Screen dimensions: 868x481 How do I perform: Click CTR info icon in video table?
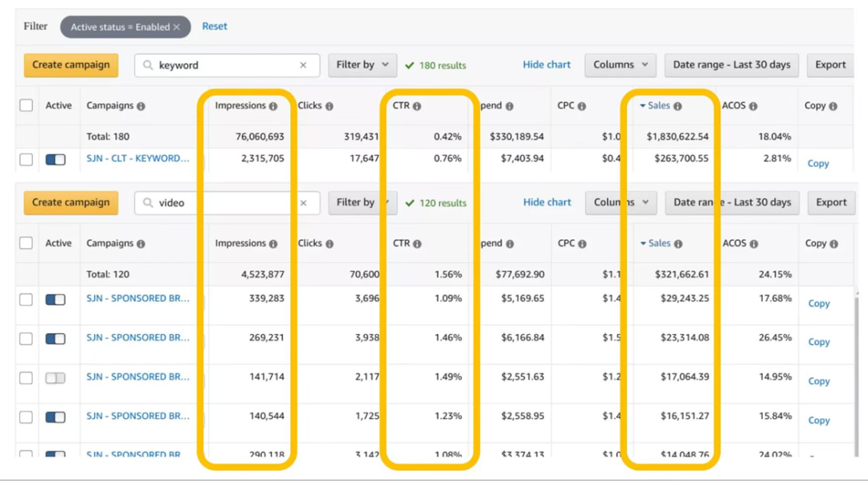[x=417, y=244]
